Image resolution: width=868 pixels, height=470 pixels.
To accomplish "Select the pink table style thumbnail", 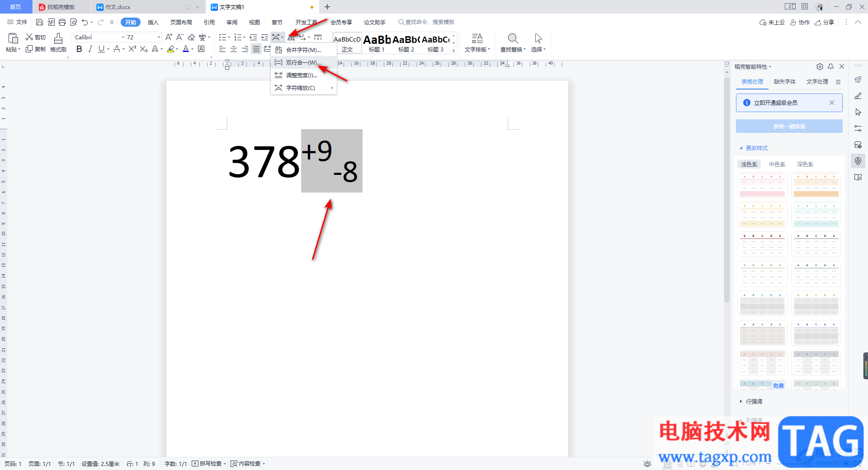I will pos(762,185).
